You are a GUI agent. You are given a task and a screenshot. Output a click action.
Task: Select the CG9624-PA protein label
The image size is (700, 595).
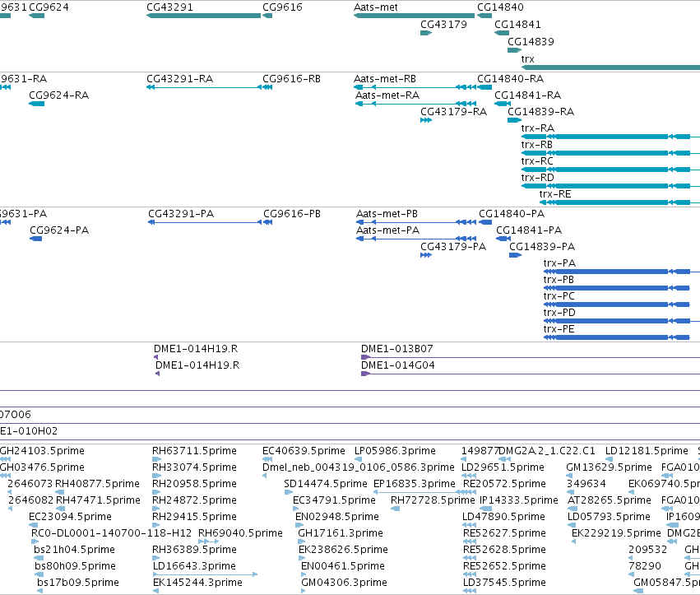(59, 230)
